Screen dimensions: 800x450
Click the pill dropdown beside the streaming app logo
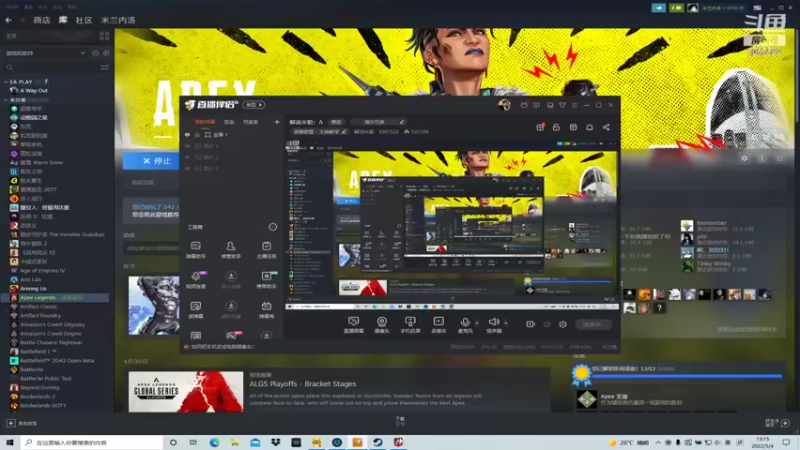click(254, 105)
